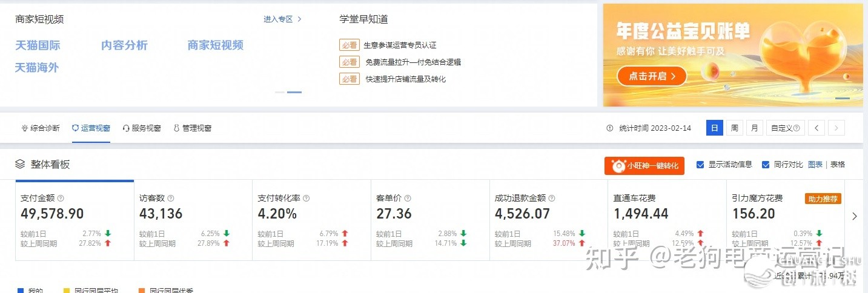The width and height of the screenshot is (868, 293).
Task: Click the help icon beside 访客数
Action: pyautogui.click(x=171, y=198)
